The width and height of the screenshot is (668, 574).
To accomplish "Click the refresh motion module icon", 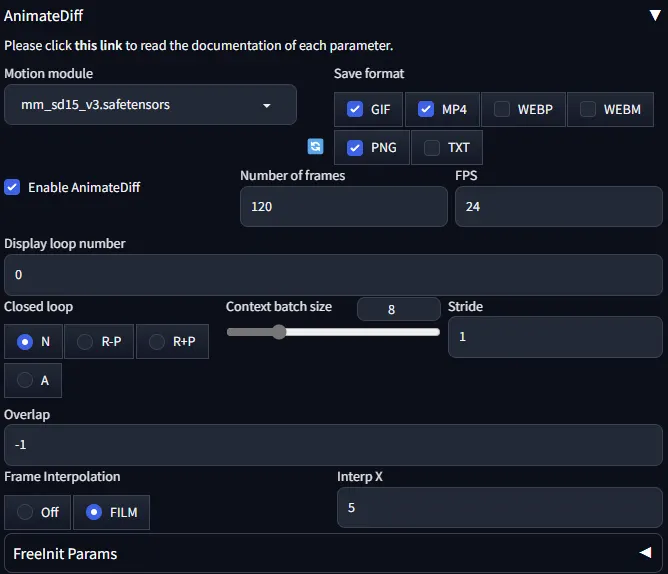I will click(x=316, y=147).
